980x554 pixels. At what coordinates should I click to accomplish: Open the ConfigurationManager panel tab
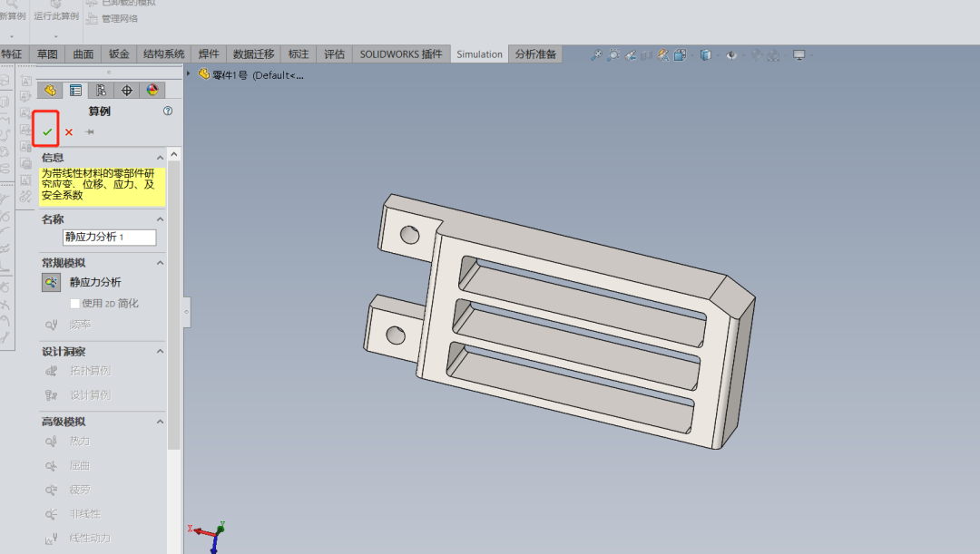[x=102, y=90]
